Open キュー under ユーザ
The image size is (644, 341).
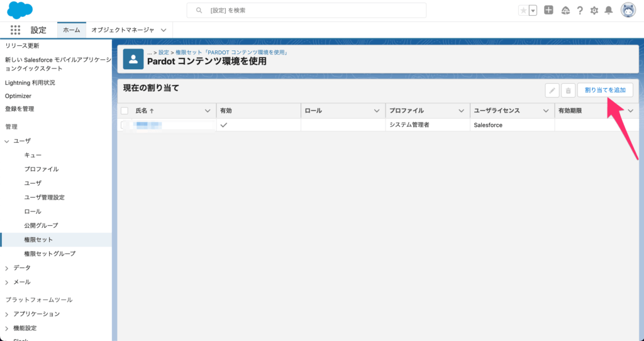click(x=33, y=155)
